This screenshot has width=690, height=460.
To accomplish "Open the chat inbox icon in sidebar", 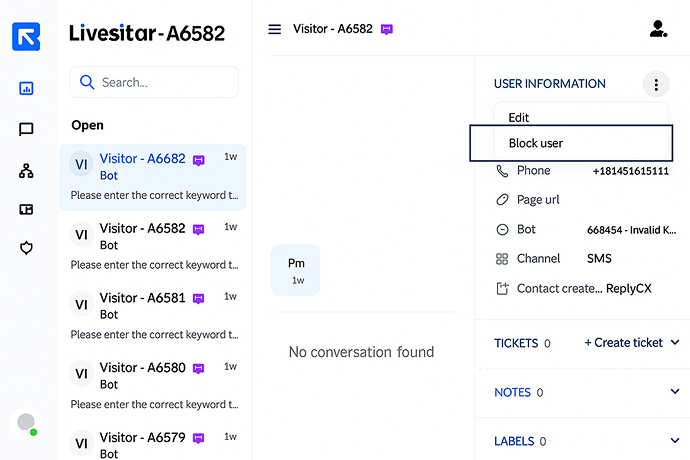I will (x=26, y=129).
